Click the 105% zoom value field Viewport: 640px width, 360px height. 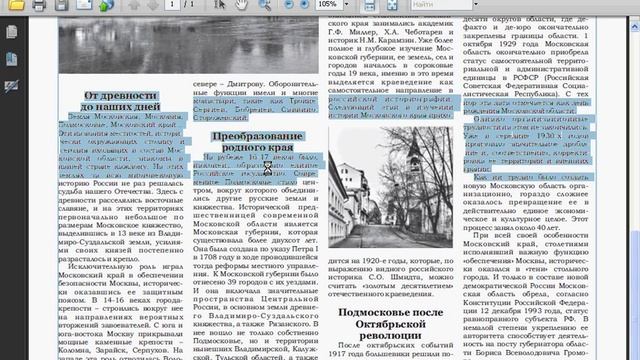coord(329,4)
